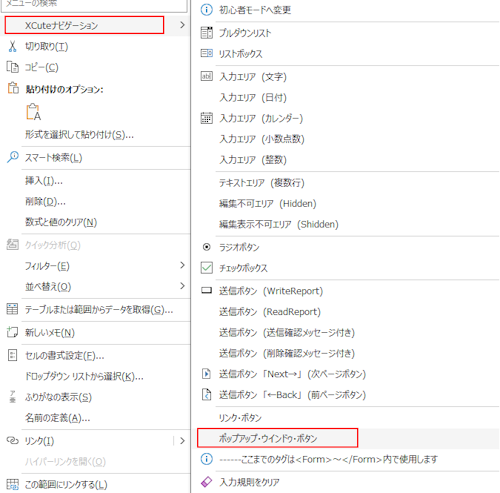
Task: Click the calendar input area icon
Action: click(206, 118)
